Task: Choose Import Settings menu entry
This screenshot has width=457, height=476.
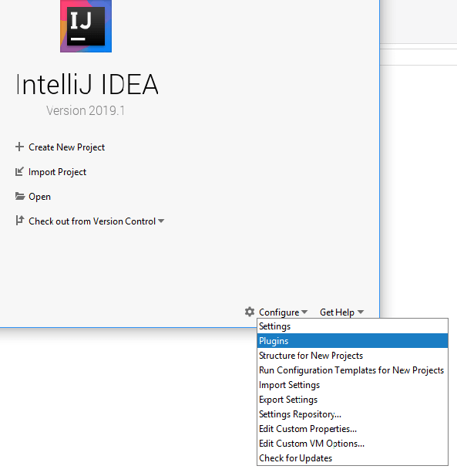Action: [x=352, y=385]
